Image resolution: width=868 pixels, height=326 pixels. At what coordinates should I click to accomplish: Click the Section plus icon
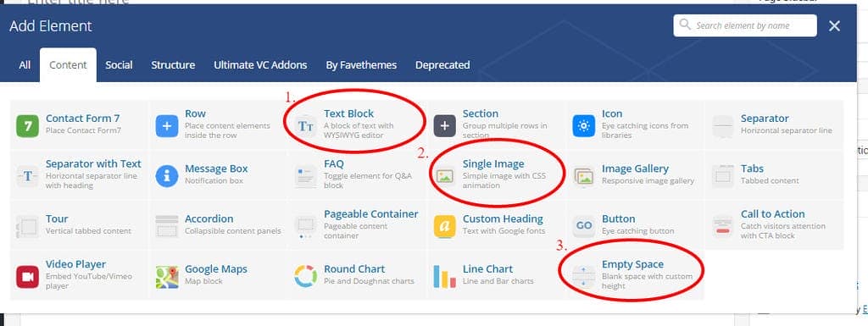tap(444, 125)
